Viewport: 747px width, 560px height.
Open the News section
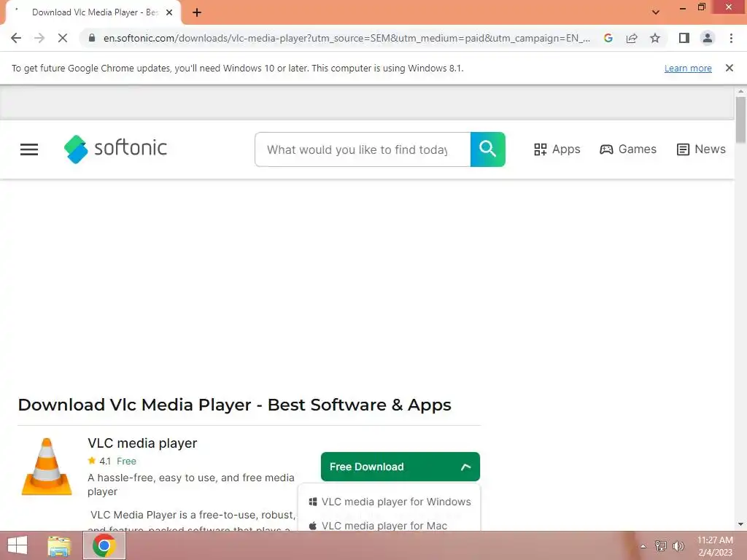pyautogui.click(x=701, y=149)
